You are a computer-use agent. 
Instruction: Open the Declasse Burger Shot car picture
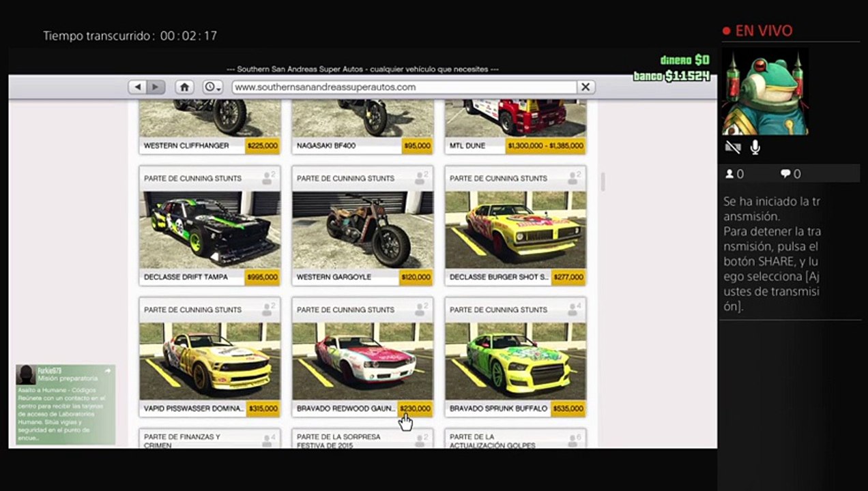click(x=515, y=230)
